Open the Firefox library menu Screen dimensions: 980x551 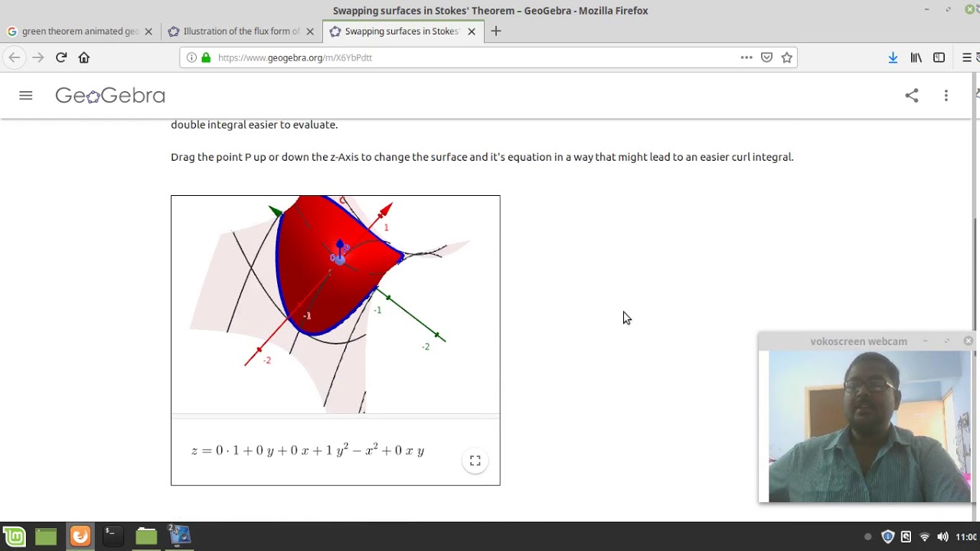[x=916, y=57]
